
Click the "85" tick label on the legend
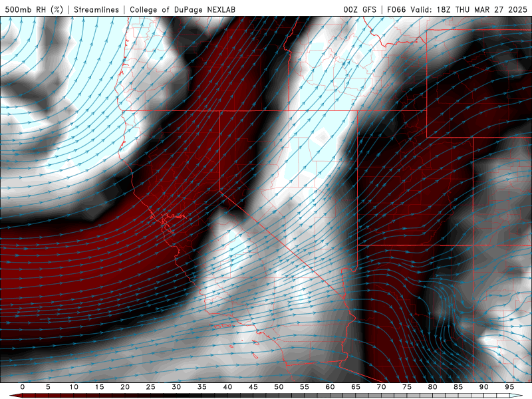click(458, 387)
